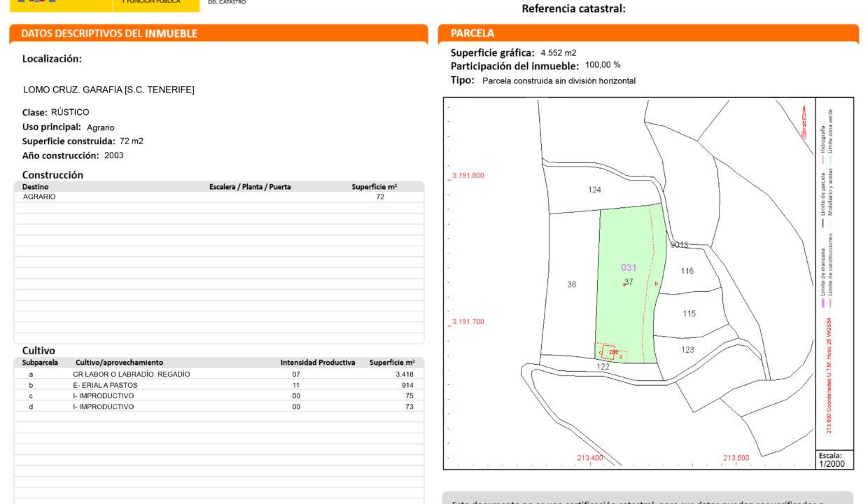Click the small red building outline in the parcel
Viewport: 868px width, 504px height.
click(x=608, y=352)
